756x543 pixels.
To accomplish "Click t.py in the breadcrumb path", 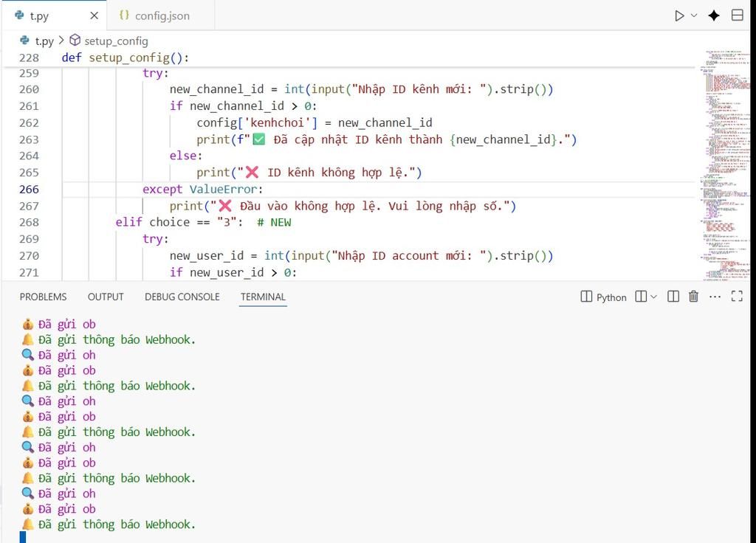I will coord(44,41).
